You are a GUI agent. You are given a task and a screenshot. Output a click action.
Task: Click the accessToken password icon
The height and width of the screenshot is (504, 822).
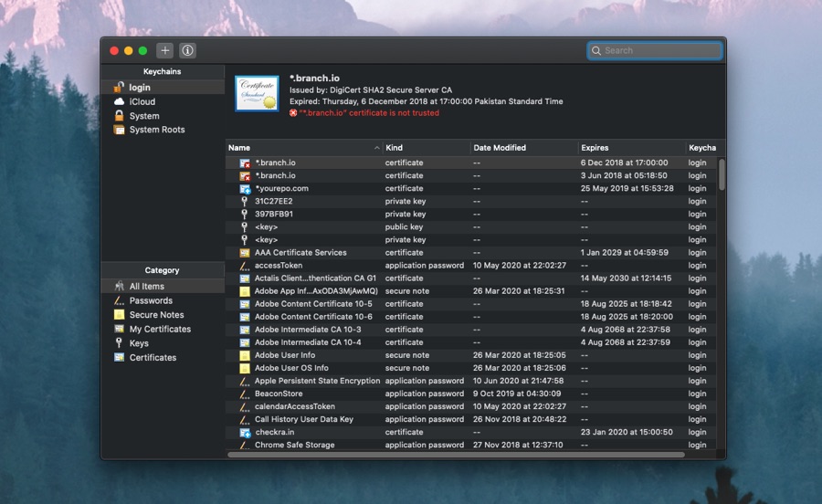coord(245,266)
